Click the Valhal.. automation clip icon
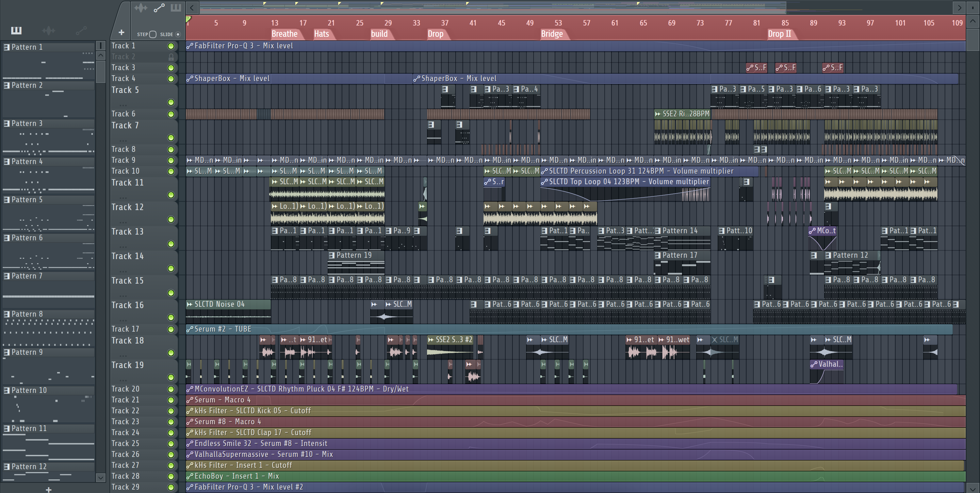This screenshot has width=980, height=493. tap(814, 364)
